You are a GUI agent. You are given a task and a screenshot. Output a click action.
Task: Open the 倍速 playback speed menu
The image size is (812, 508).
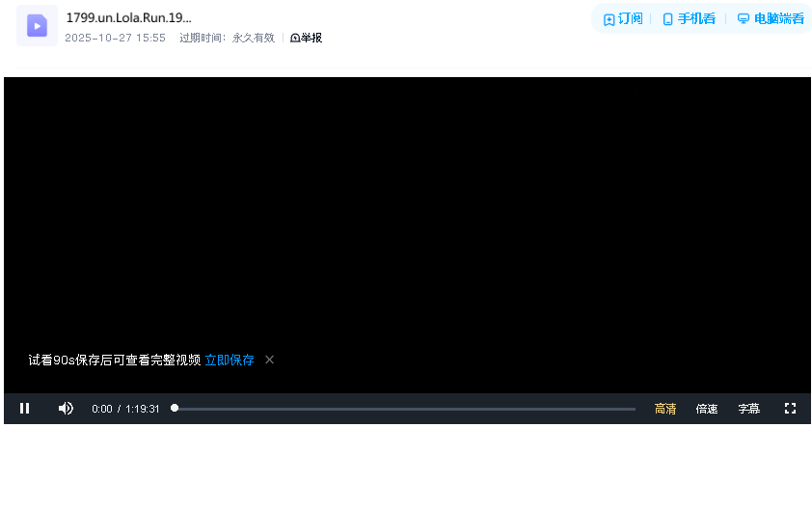tap(707, 409)
